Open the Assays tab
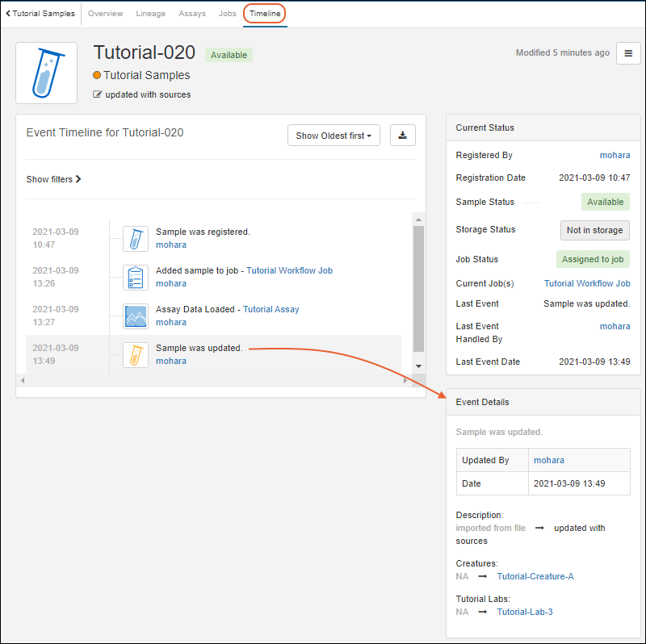This screenshot has height=644, width=646. click(191, 14)
